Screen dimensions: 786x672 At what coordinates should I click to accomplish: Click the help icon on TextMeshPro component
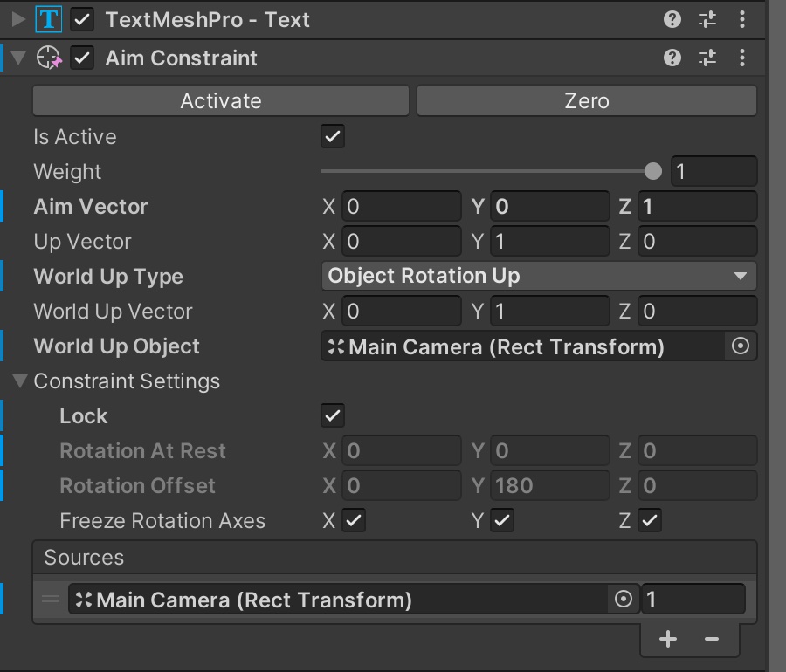tap(672, 19)
